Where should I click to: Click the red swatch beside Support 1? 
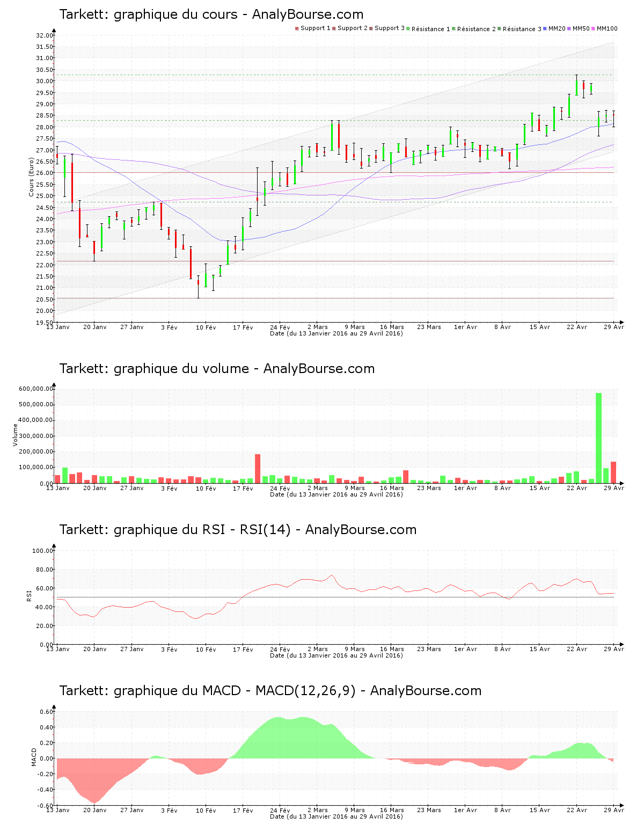pyautogui.click(x=297, y=28)
